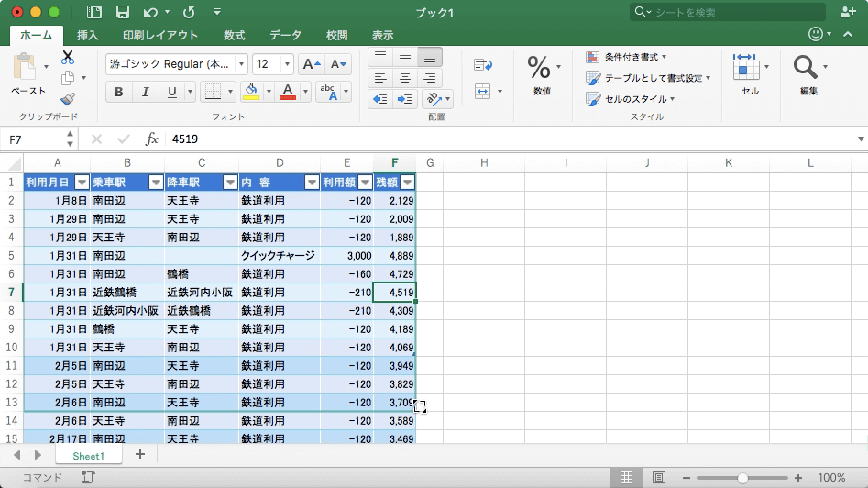
Task: Adjust the zoom slider handle
Action: (743, 478)
